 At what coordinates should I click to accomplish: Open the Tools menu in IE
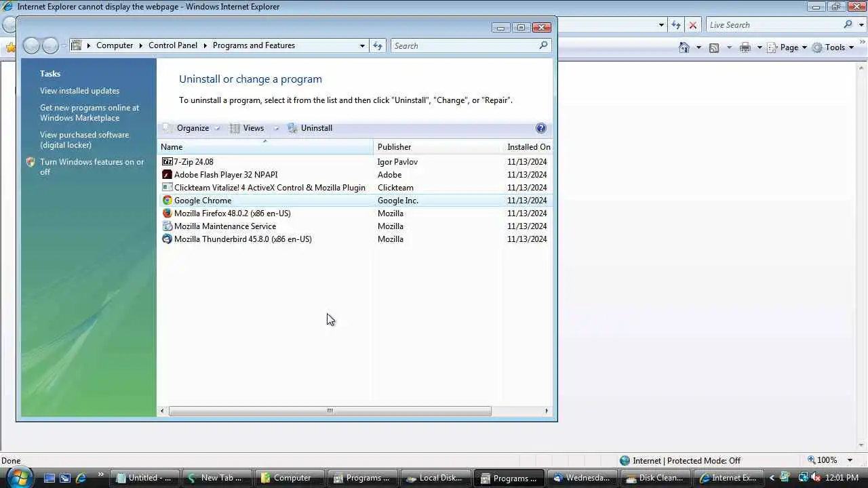click(834, 47)
